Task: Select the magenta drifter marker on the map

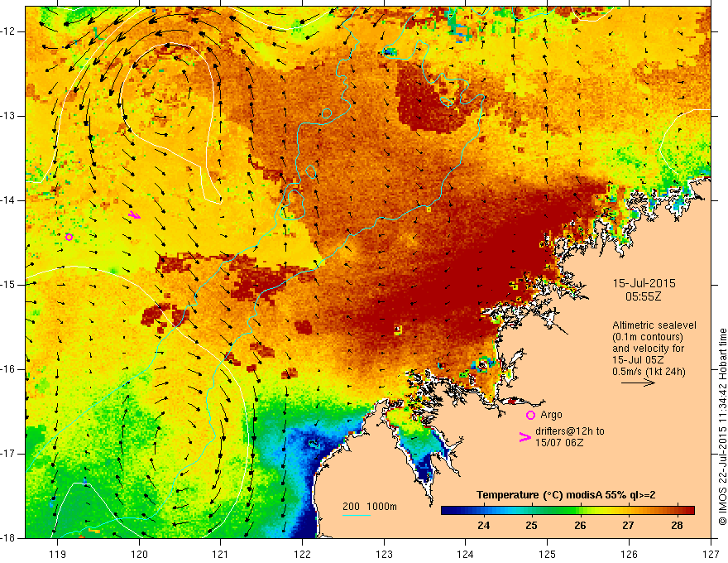Action: coord(134,214)
